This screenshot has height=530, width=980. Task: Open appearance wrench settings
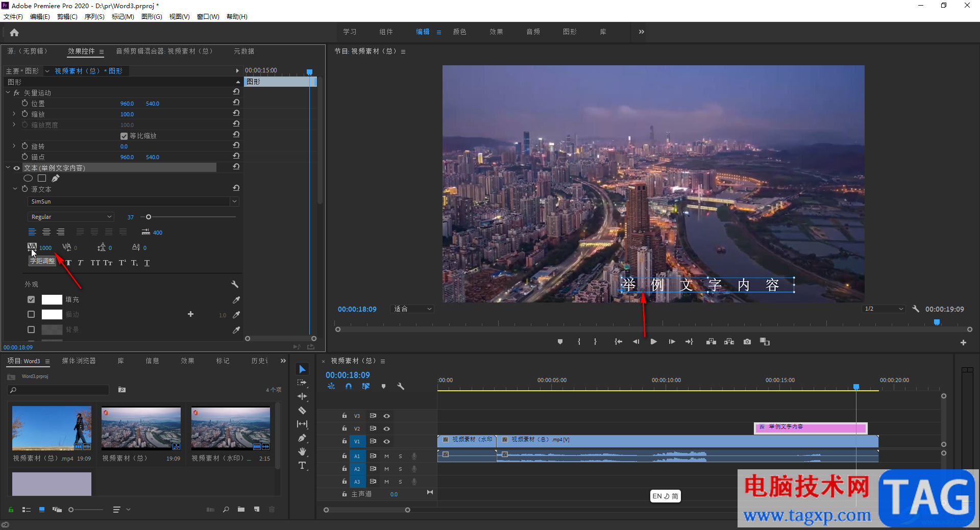(235, 284)
